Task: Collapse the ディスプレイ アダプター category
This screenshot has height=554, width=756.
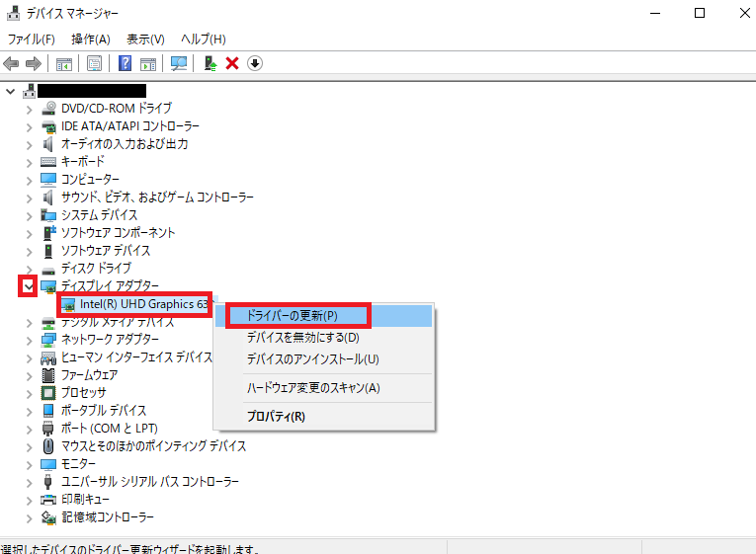Action: click(x=29, y=287)
